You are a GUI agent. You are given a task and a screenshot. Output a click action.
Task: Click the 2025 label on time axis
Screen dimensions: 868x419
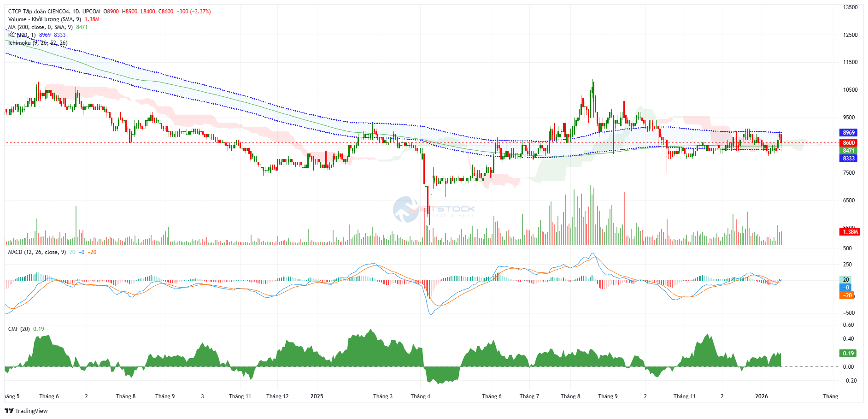pos(317,396)
